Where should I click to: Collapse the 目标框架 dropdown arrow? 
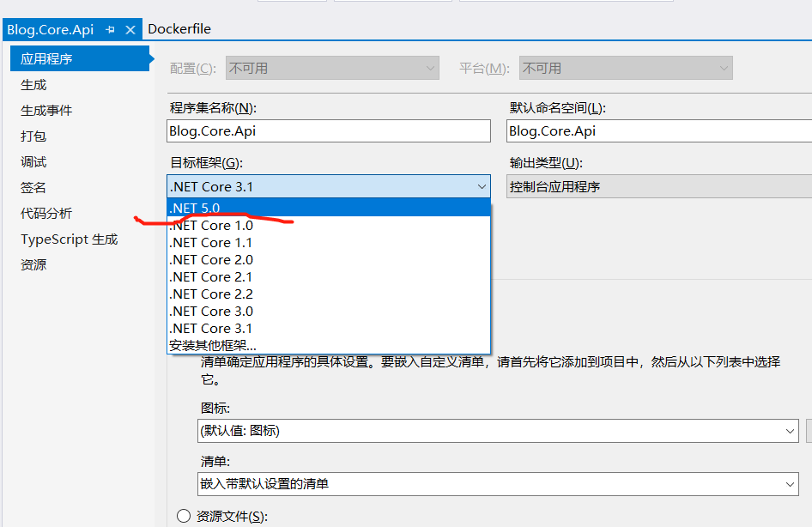tap(482, 186)
